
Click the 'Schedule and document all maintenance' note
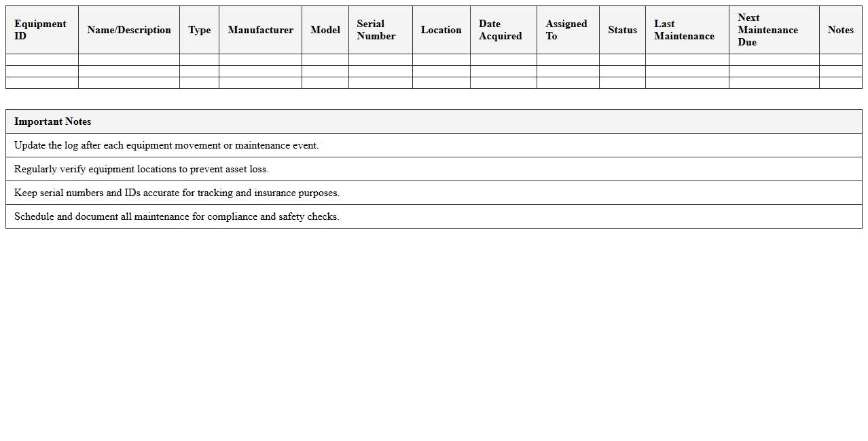click(x=177, y=216)
